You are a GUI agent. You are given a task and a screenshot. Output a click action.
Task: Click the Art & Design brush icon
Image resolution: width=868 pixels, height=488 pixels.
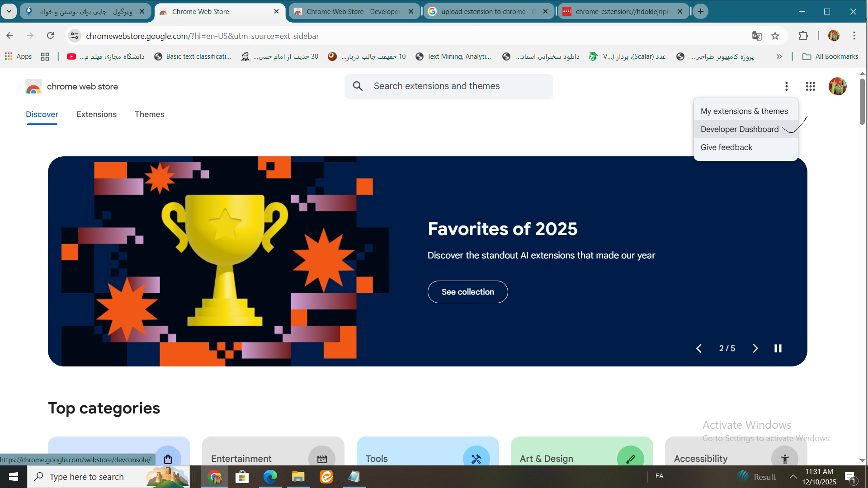click(x=630, y=459)
